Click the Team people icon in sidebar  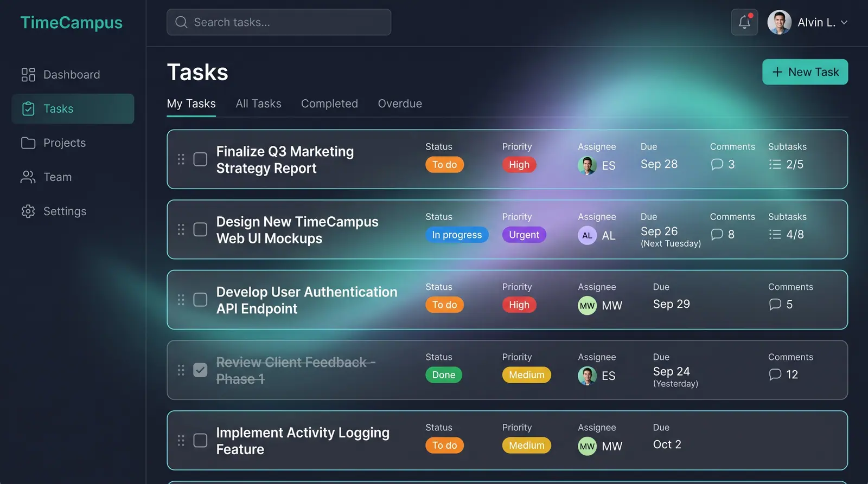pos(28,177)
